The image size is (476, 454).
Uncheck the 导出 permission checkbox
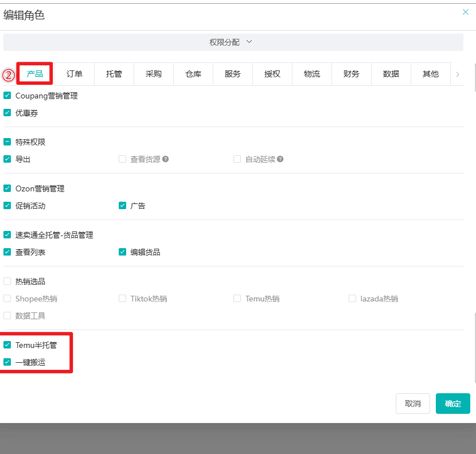point(7,159)
